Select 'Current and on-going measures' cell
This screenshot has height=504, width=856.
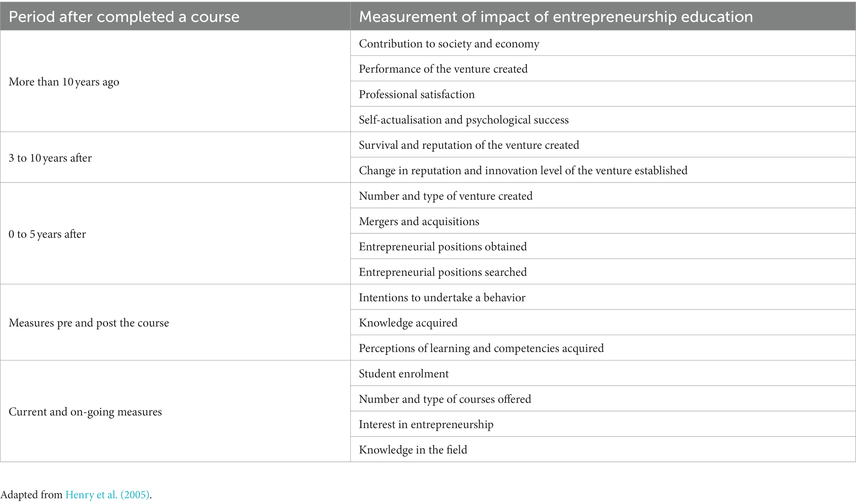coord(175,411)
